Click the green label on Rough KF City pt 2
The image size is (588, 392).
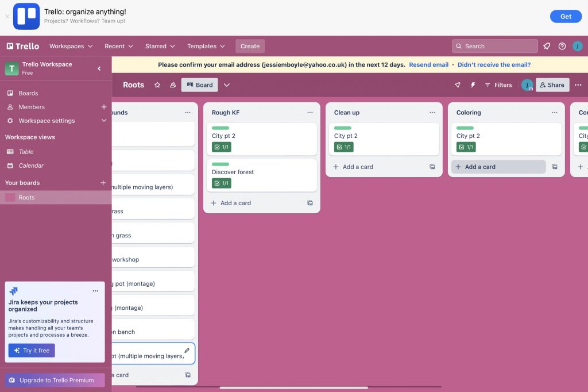(220, 128)
